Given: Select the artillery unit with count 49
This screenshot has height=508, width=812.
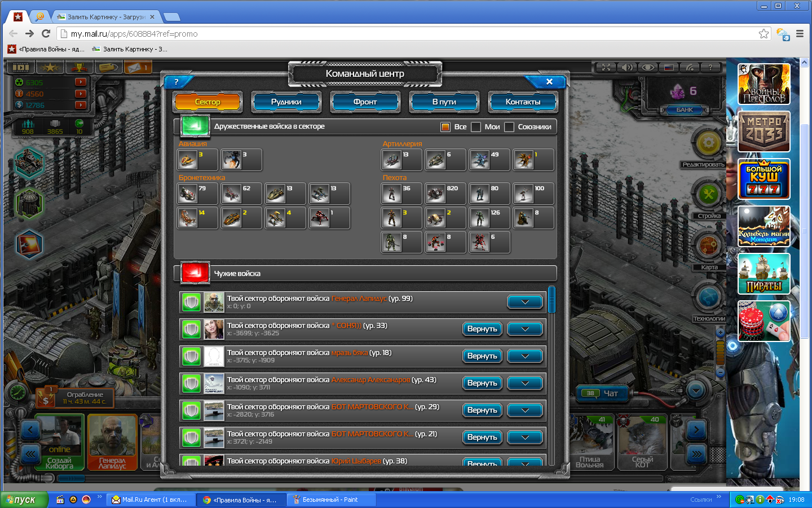Looking at the screenshot, I should pos(489,160).
